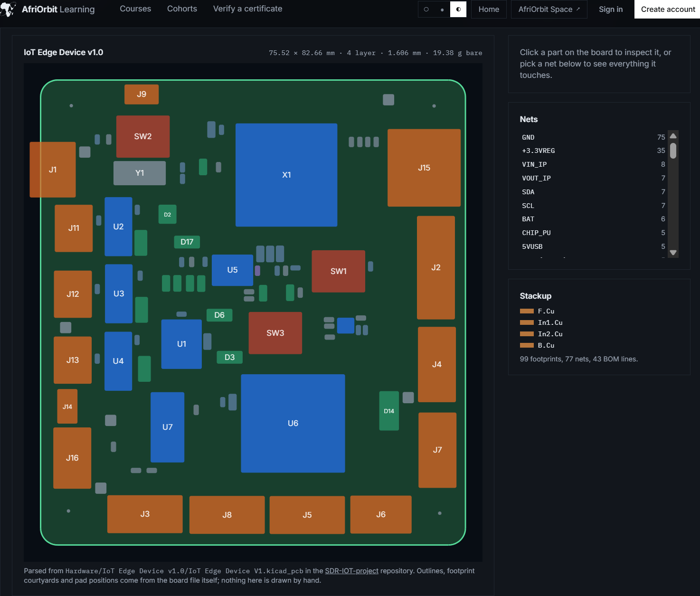Inspect the U5 chip
700x596 pixels.
click(232, 270)
